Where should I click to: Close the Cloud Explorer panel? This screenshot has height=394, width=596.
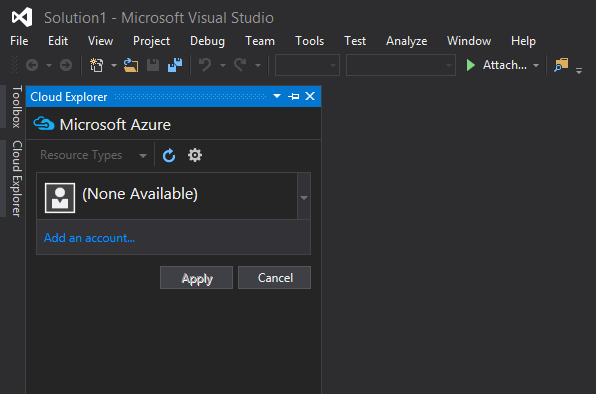[310, 96]
